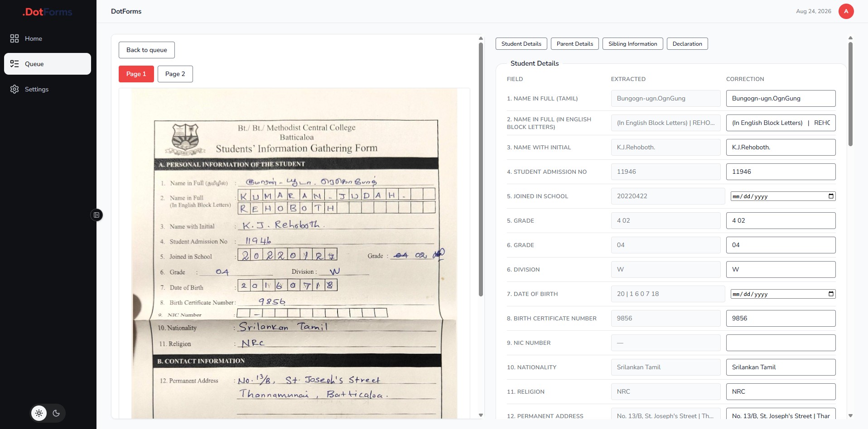Click the form panel scrollbar thumb

850,94
